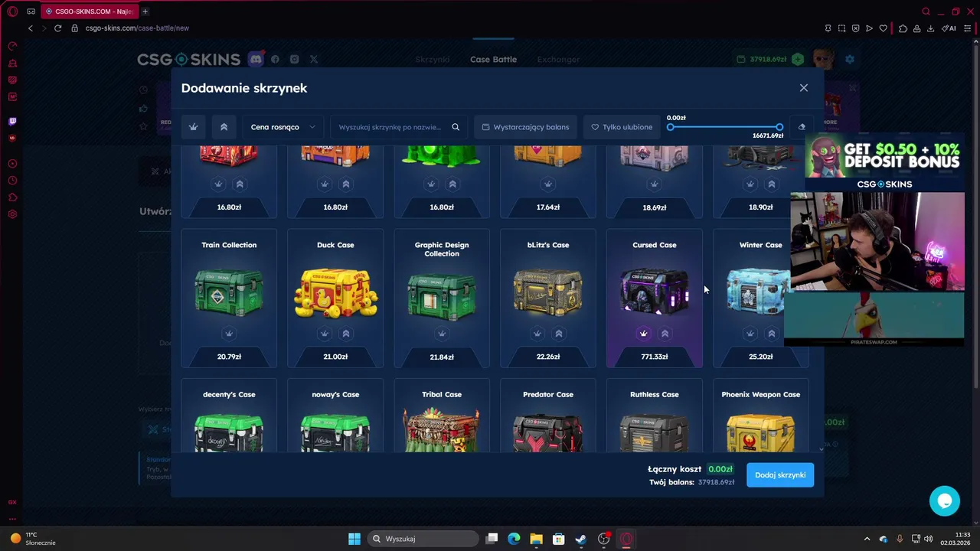This screenshot has height=551, width=980.
Task: Select the Duck Case
Action: (x=335, y=298)
